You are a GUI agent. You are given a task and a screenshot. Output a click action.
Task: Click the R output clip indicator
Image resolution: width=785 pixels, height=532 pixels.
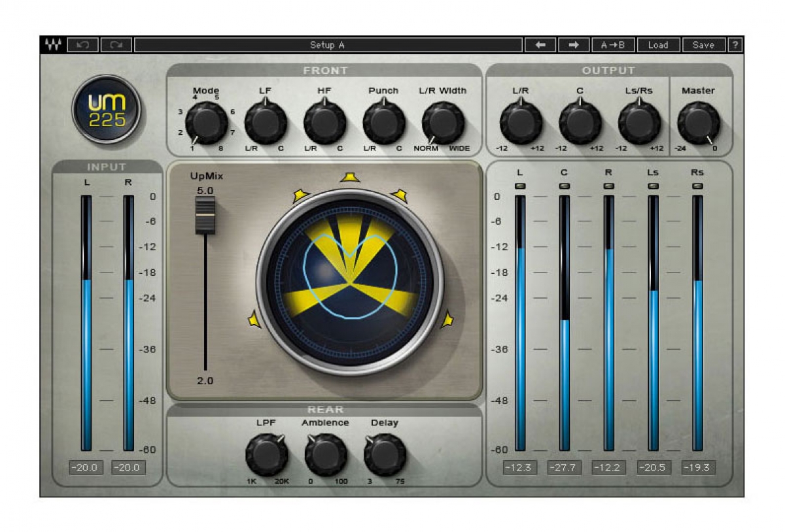point(609,186)
